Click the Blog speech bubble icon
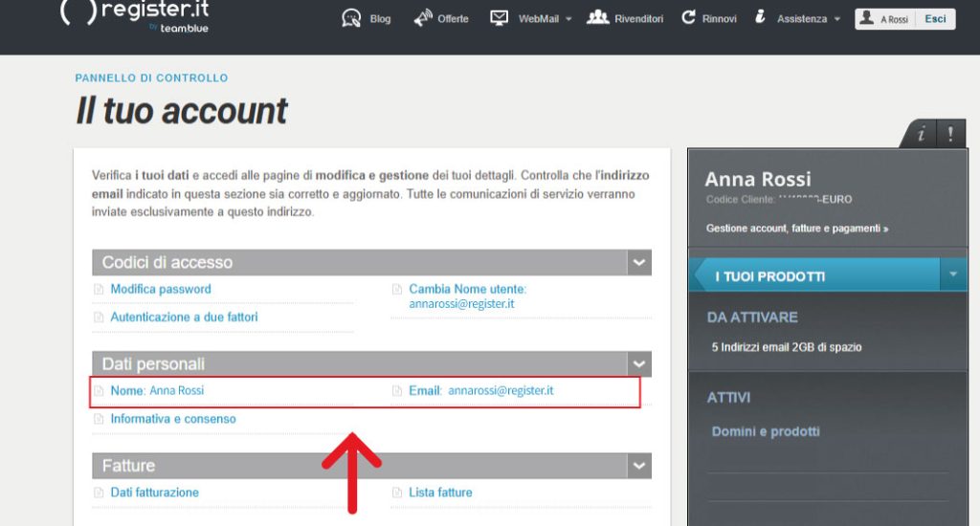 coord(351,18)
